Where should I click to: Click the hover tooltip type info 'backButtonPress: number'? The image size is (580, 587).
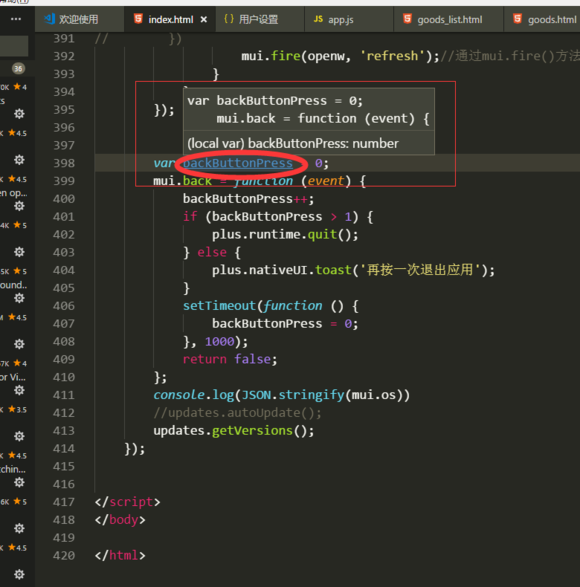click(x=323, y=143)
